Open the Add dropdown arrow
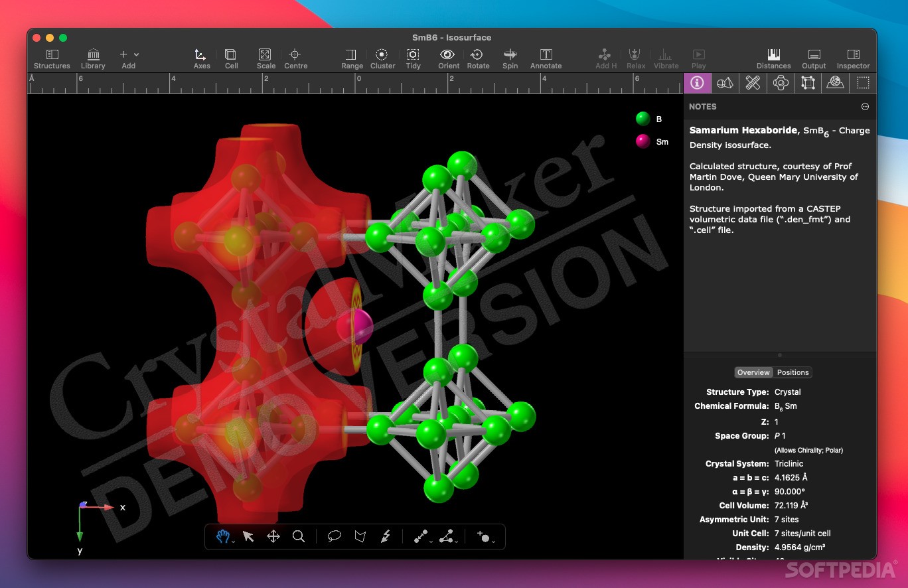Image resolution: width=908 pixels, height=588 pixels. click(x=136, y=54)
